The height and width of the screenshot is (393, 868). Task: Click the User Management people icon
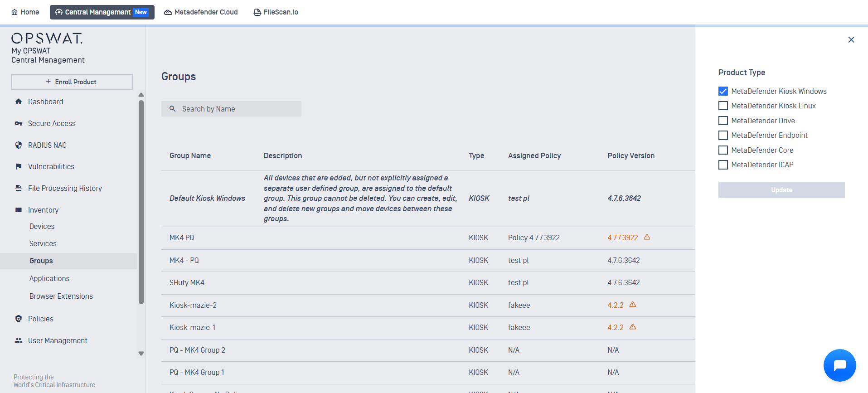tap(19, 340)
